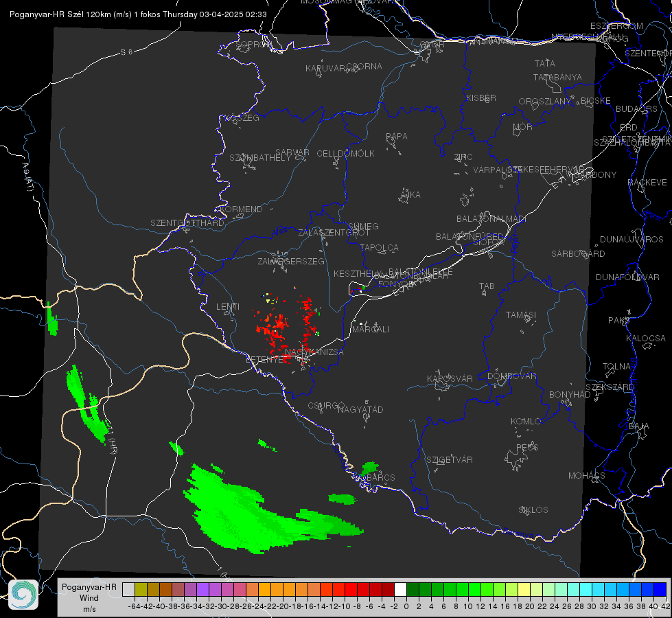Click the swirl logo icon beside the legend
672x618 pixels.
(23, 595)
